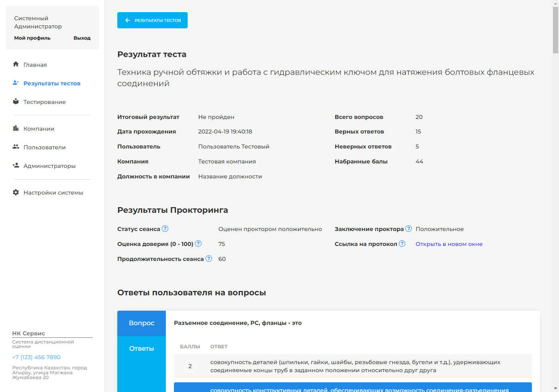559x392 pixels.
Task: Show help for Заключение проктора
Action: click(409, 229)
